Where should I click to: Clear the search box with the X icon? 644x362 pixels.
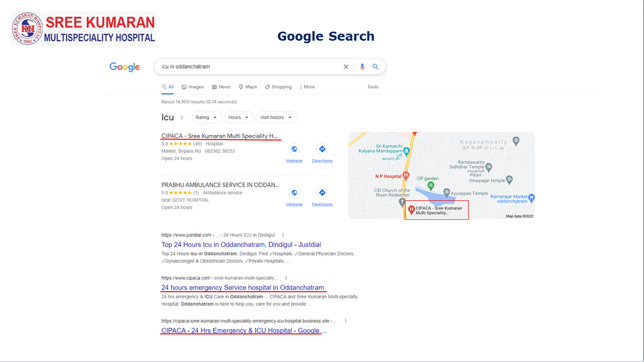click(346, 67)
